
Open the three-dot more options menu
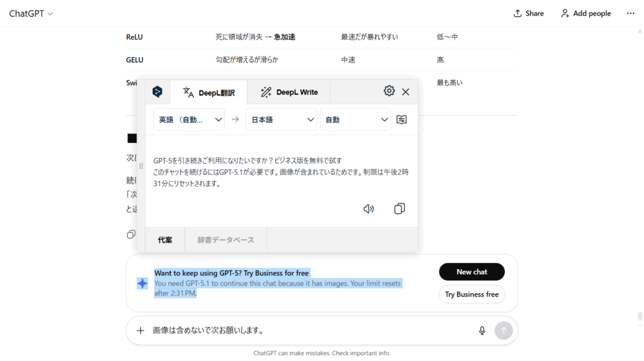point(630,13)
